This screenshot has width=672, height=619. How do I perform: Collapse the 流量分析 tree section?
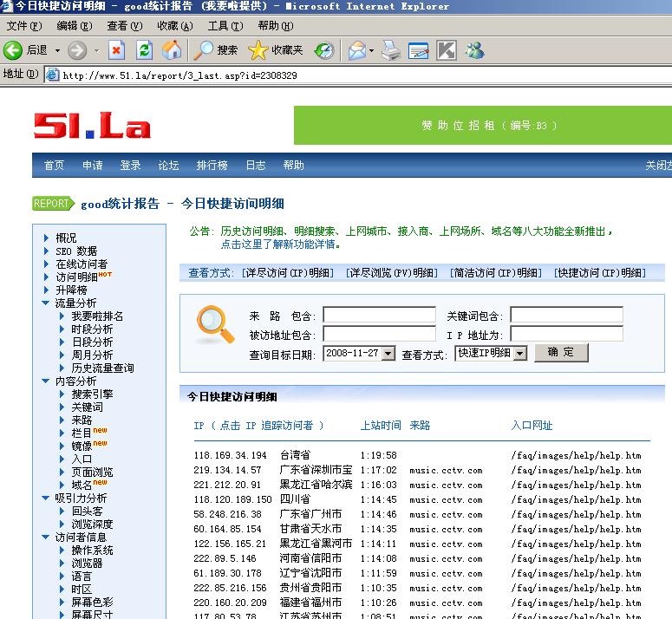coord(46,303)
